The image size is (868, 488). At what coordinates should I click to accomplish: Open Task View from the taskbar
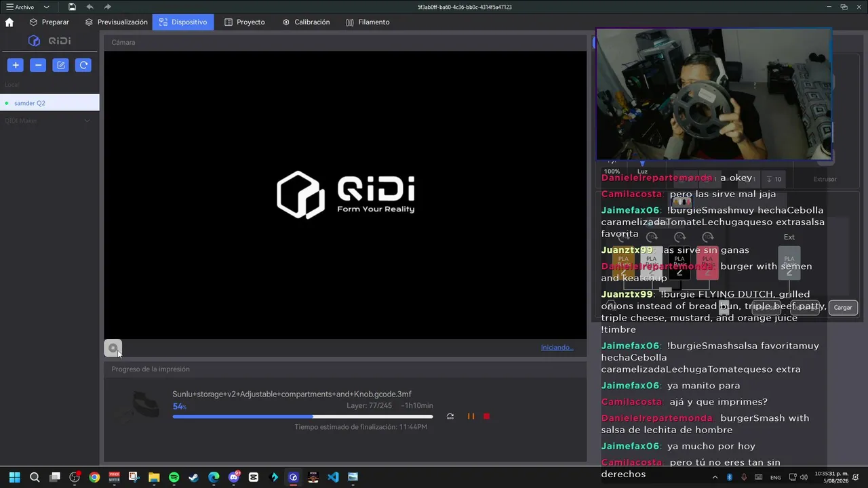click(x=55, y=477)
